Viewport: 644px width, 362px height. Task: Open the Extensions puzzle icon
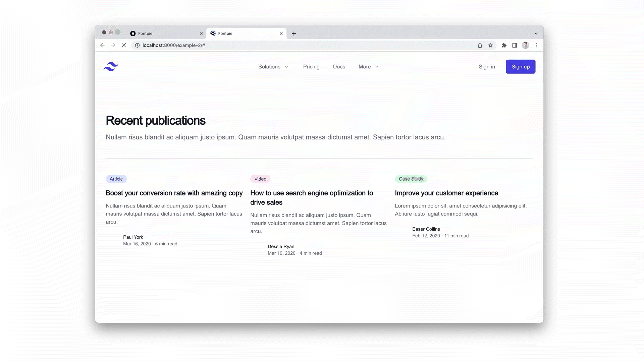[x=504, y=45]
